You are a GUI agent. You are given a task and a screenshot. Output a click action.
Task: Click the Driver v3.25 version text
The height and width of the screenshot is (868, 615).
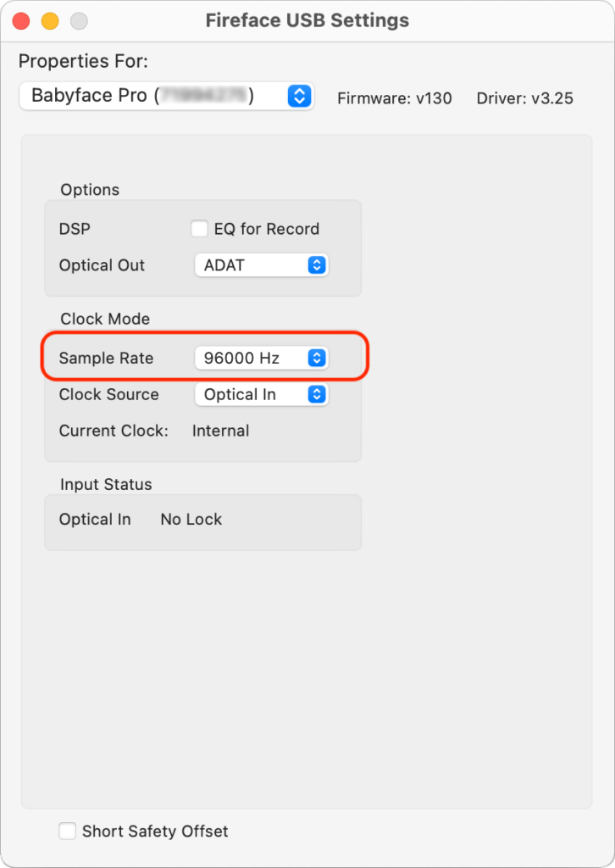pos(525,98)
